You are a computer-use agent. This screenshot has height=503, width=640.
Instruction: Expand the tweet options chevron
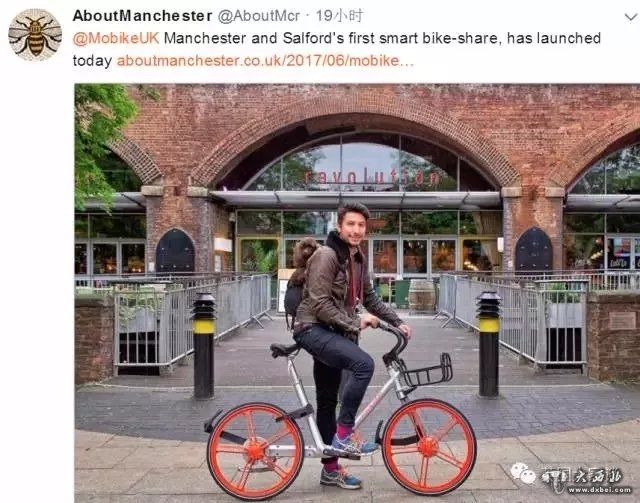tap(631, 17)
